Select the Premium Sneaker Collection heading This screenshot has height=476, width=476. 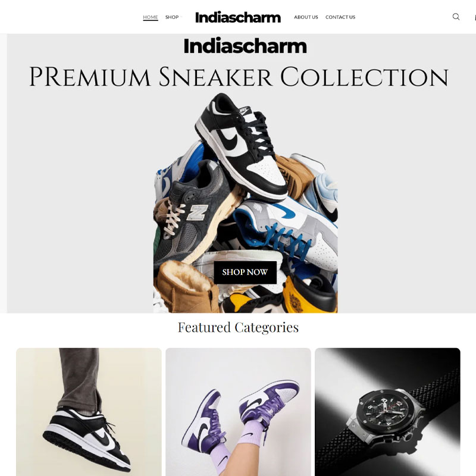click(239, 77)
